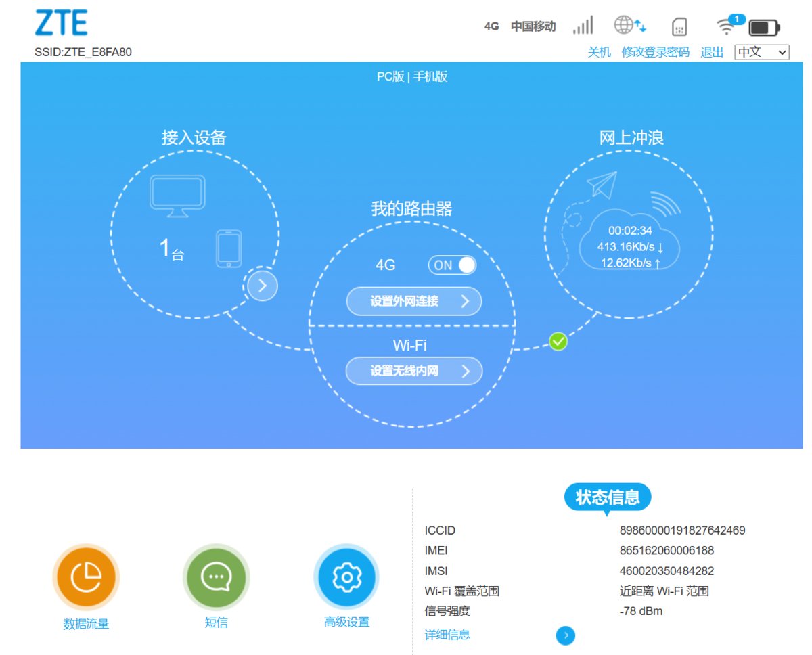Click the green connection checkmark icon
Viewport: 812px width, 655px height.
coord(558,342)
